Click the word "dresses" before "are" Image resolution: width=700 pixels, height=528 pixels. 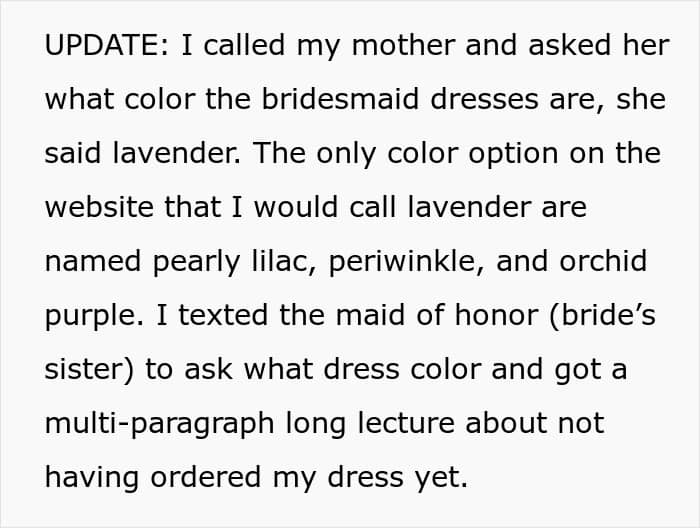pos(484,99)
